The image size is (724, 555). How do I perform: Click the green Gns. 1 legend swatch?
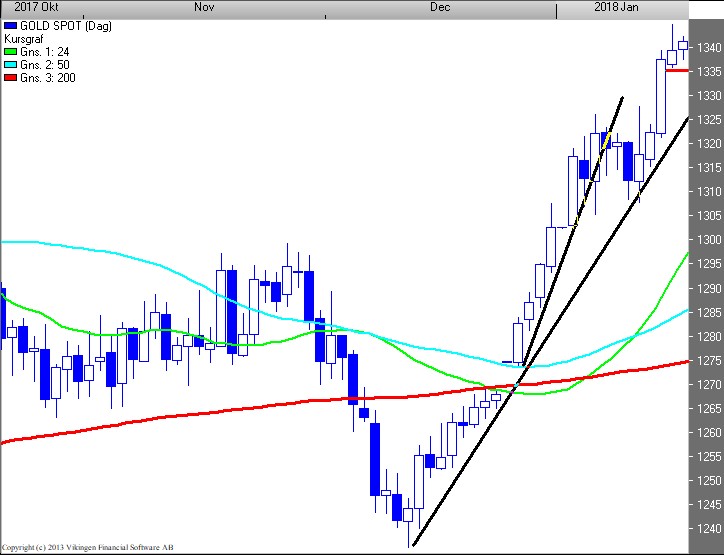11,52
